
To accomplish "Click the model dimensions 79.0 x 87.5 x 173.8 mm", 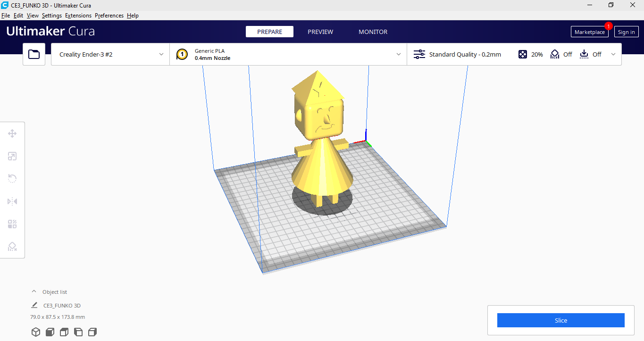I will (x=58, y=317).
